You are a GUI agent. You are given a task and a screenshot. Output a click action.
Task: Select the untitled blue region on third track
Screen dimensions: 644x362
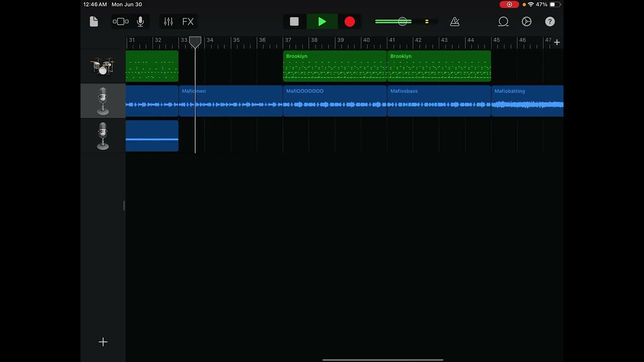(x=152, y=136)
